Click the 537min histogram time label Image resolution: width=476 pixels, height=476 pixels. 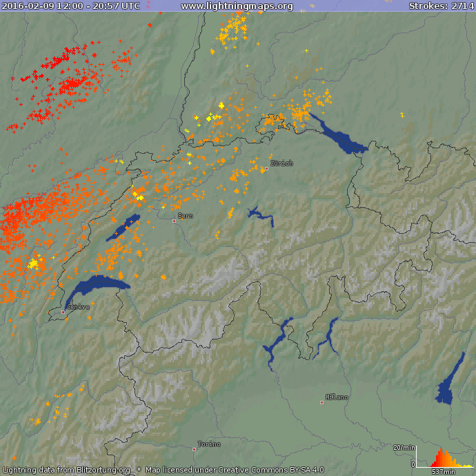click(444, 472)
